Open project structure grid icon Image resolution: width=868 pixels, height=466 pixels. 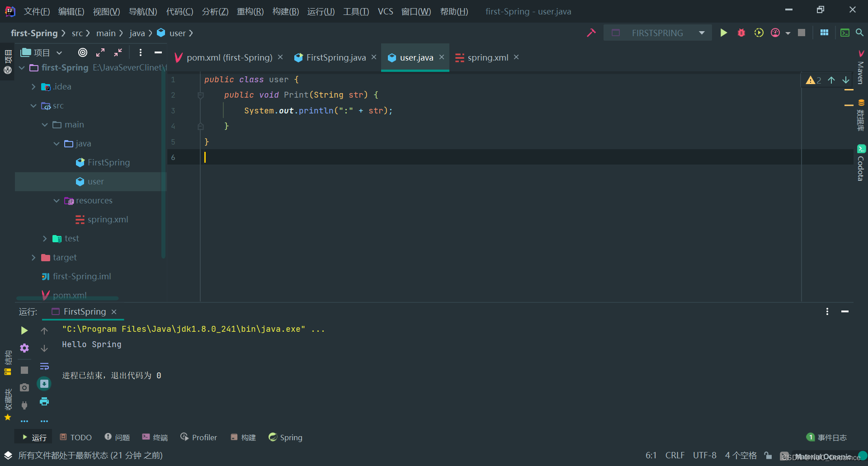824,33
